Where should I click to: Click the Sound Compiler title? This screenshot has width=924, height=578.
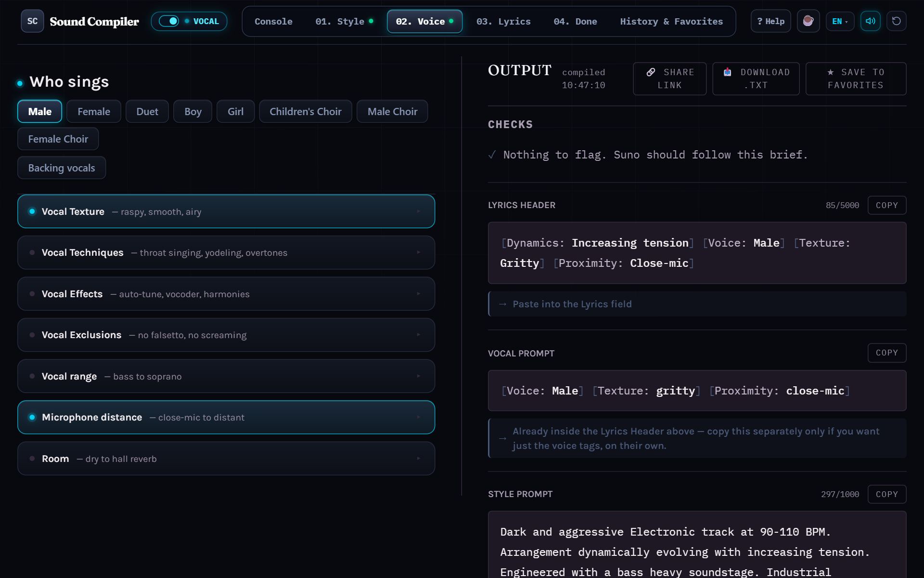pos(94,21)
